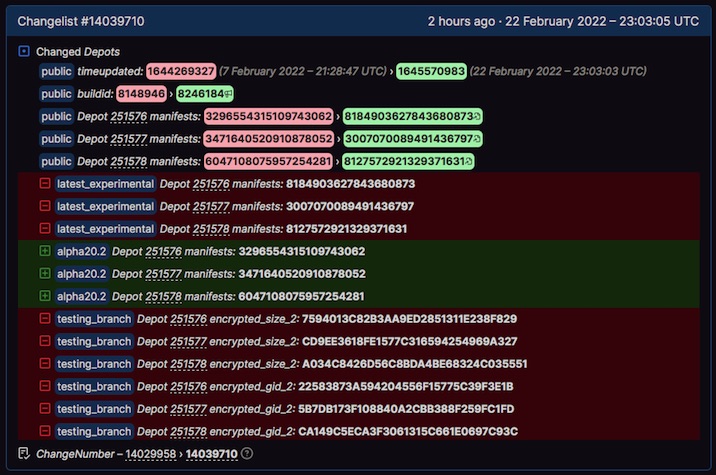Click the icon inside new manifest 8184903627843680873
The image size is (716, 475).
coord(477,116)
